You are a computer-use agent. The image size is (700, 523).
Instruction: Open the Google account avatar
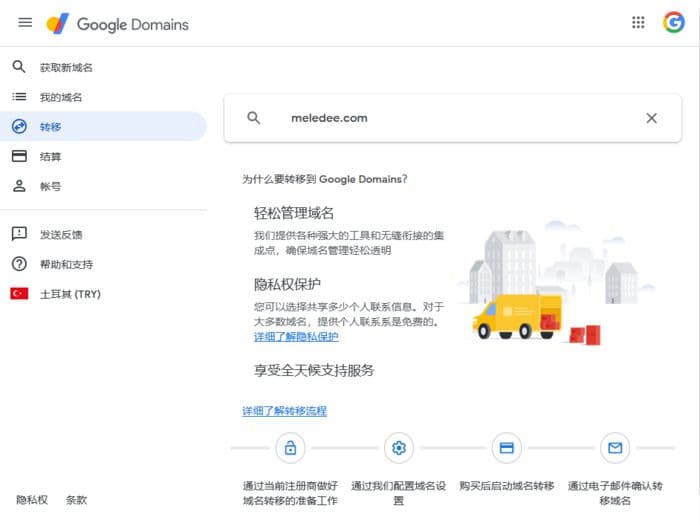pos(674,22)
